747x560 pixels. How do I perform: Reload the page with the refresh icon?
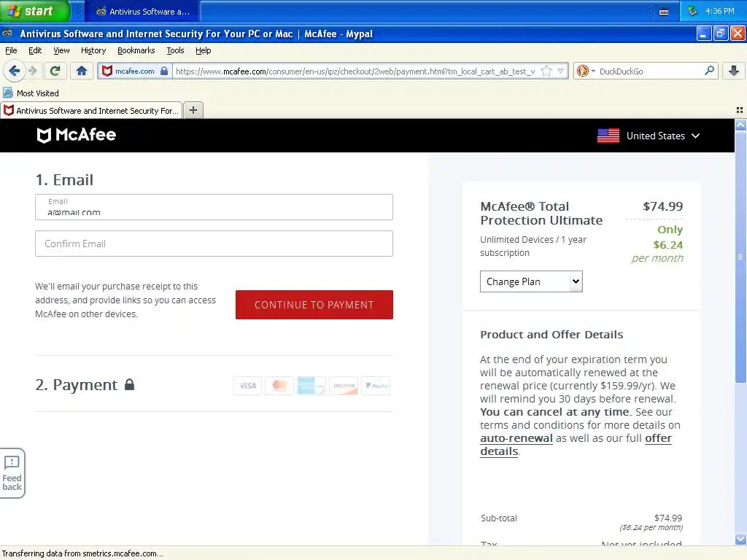(x=55, y=71)
